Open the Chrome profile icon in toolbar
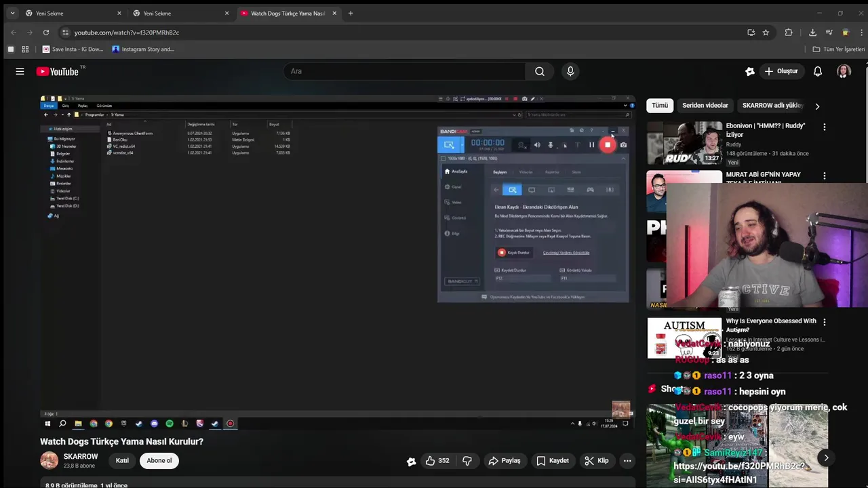The image size is (868, 488). (x=846, y=33)
